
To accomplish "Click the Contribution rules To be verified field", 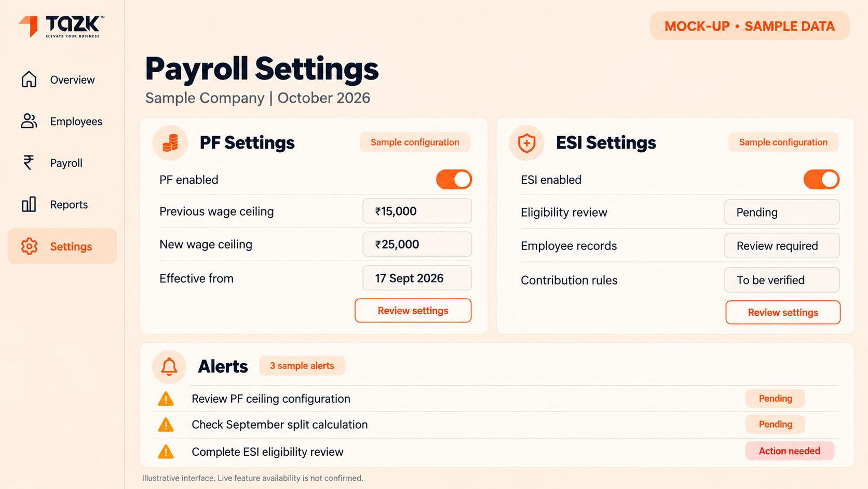I will coord(782,280).
